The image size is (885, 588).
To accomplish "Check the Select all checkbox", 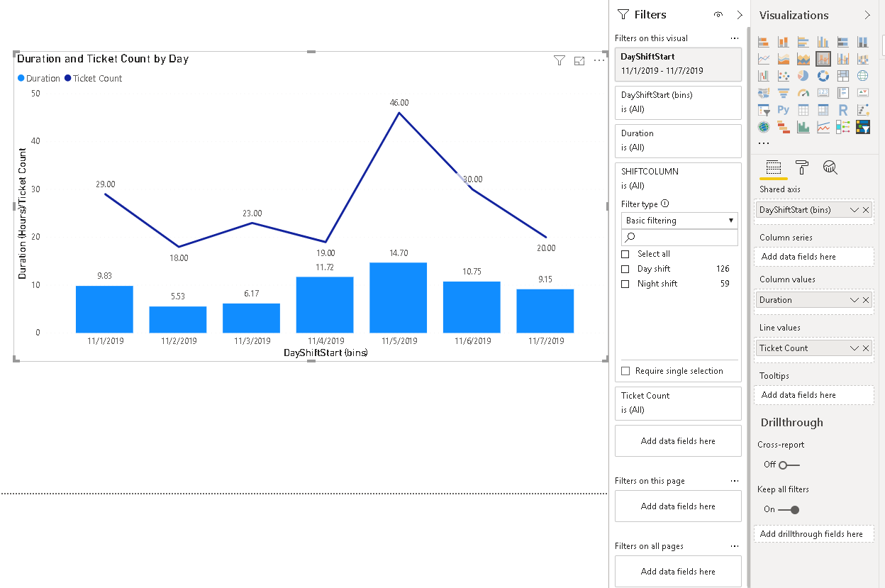I will pyautogui.click(x=625, y=254).
